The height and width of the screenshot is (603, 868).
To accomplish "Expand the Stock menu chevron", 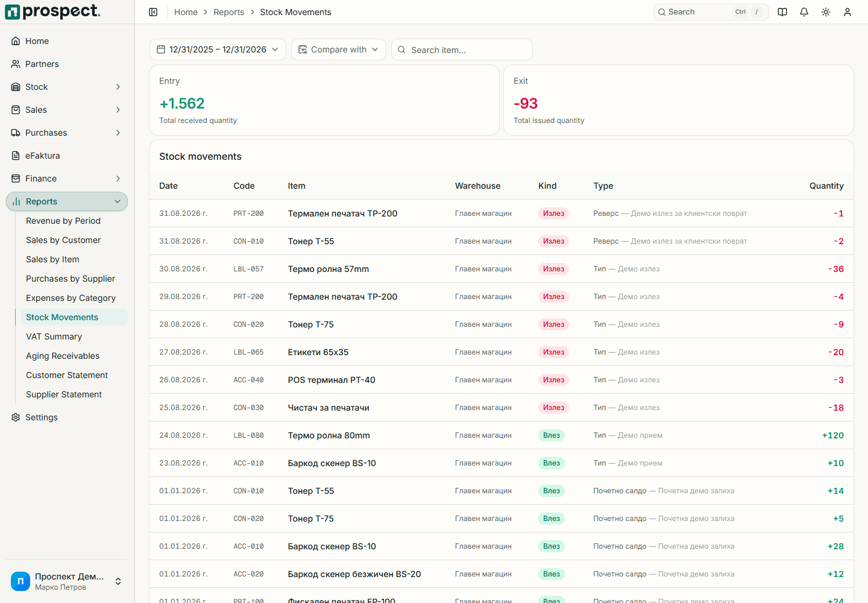I will (x=118, y=87).
